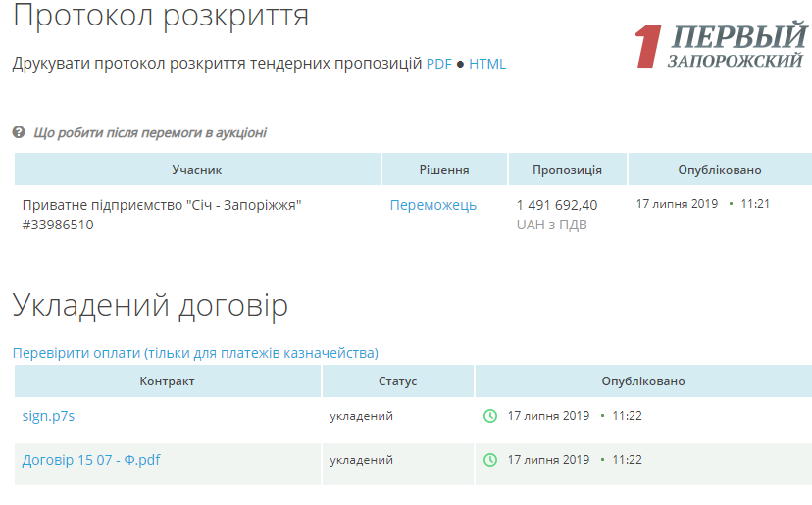Select the Переможець decision link
The image size is (812, 505).
coord(432,205)
